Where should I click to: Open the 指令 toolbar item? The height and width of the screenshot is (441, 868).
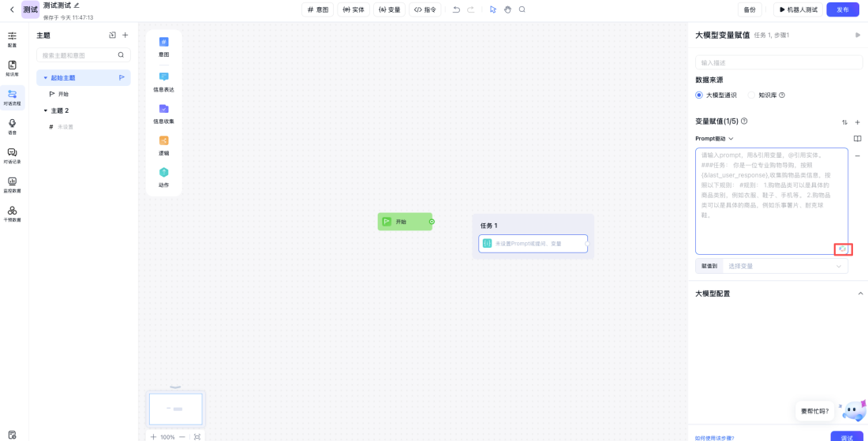click(x=425, y=9)
